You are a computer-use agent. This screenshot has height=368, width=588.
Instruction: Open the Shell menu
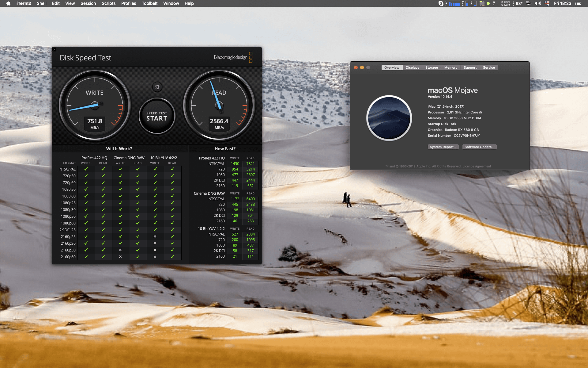[x=41, y=3]
